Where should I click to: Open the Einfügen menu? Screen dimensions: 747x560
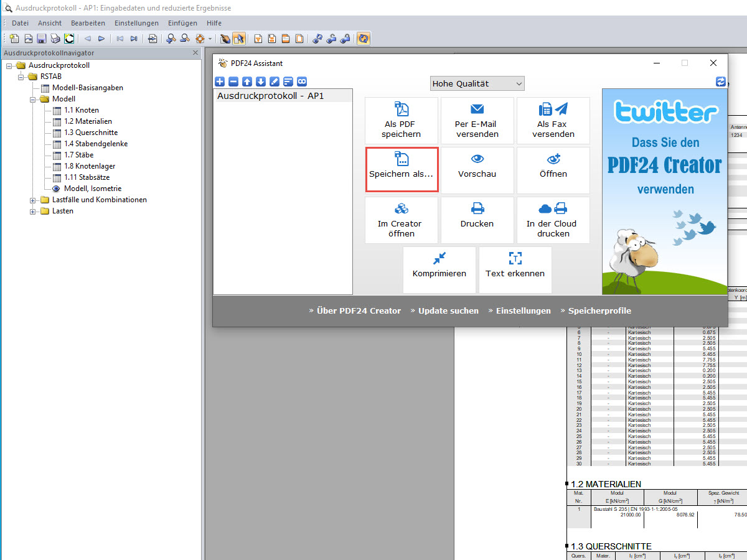click(x=182, y=23)
